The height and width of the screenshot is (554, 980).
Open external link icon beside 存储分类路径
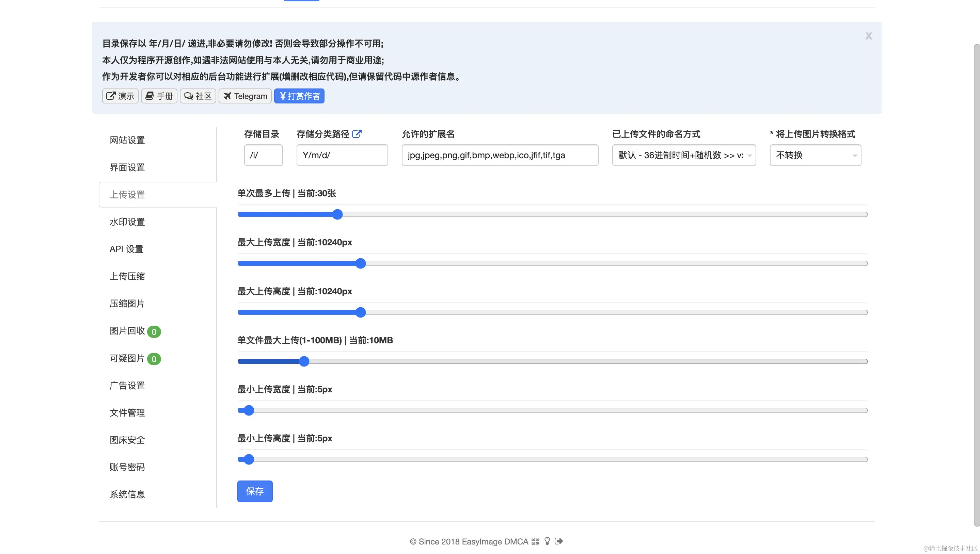click(x=357, y=134)
